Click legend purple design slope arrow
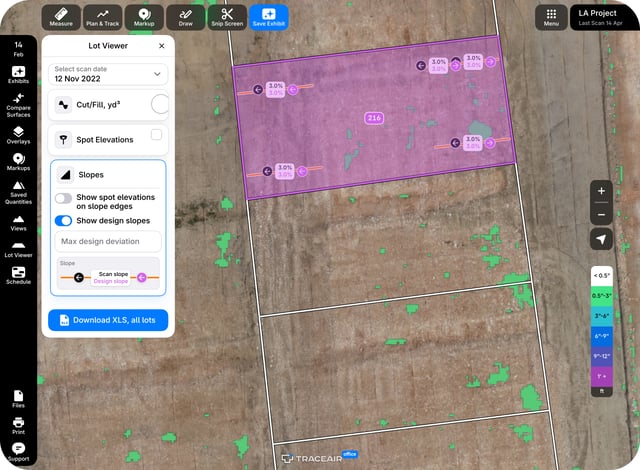This screenshot has width=640, height=470. [x=142, y=277]
